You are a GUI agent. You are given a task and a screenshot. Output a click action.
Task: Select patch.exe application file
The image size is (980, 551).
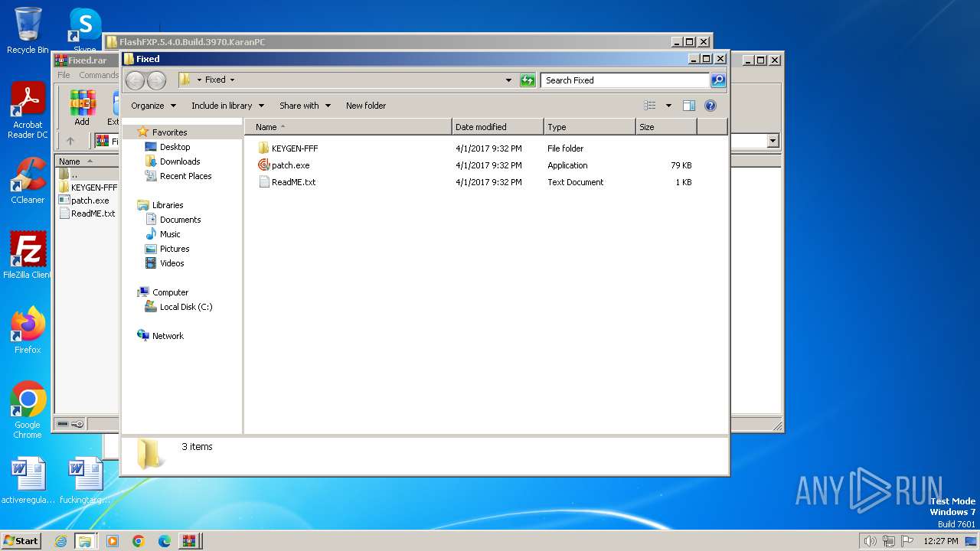pos(290,165)
